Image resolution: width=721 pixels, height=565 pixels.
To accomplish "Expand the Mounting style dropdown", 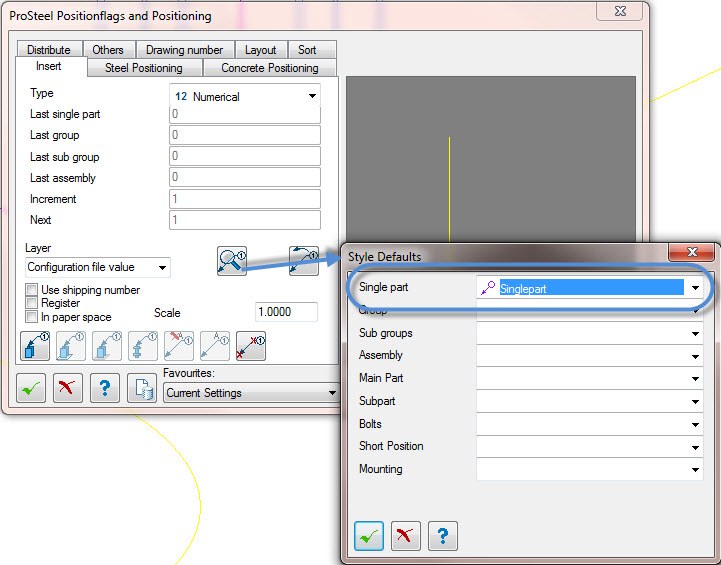I will (x=695, y=469).
